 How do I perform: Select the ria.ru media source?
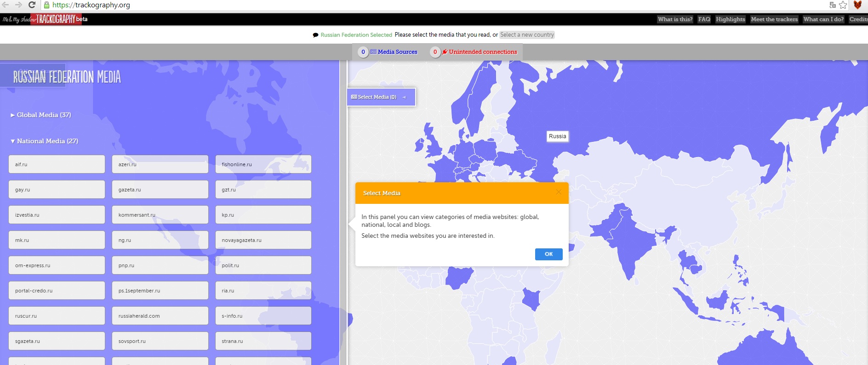[x=263, y=291]
